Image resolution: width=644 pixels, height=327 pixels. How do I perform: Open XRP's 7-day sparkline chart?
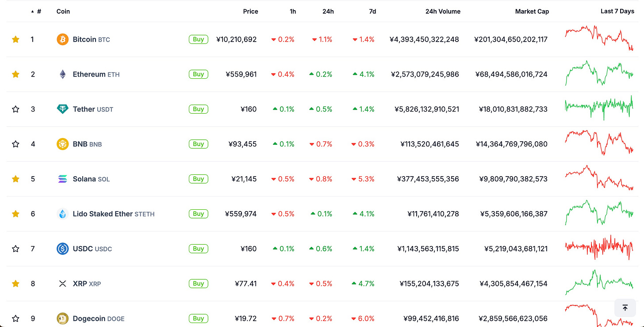click(x=599, y=282)
